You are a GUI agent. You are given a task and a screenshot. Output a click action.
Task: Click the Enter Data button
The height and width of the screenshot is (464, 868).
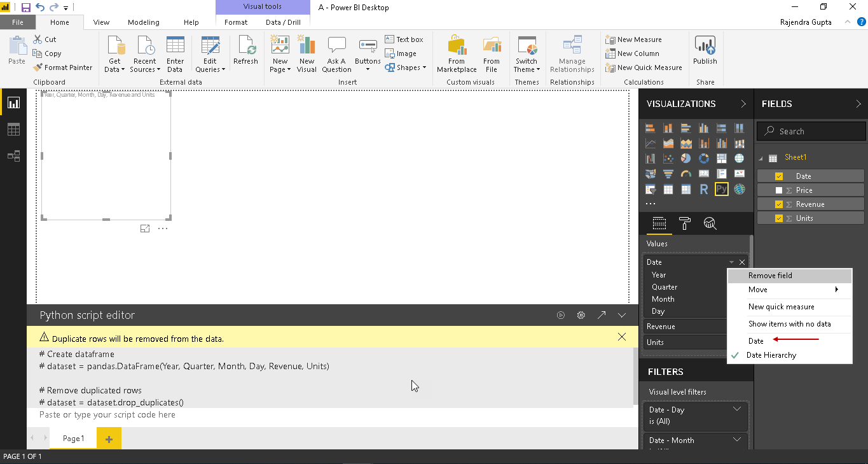tap(175, 55)
